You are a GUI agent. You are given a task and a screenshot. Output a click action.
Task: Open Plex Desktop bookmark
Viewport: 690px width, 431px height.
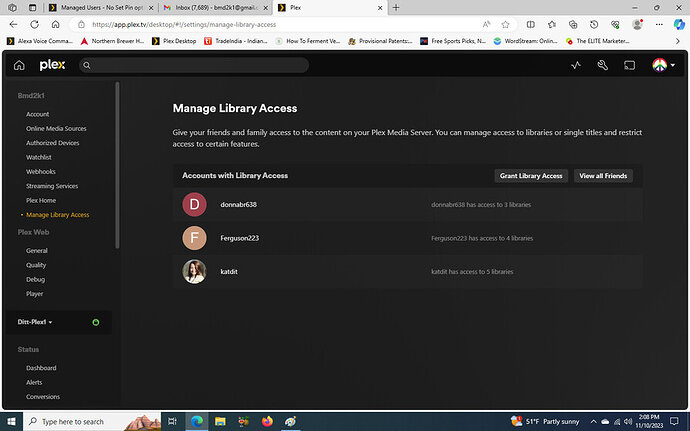[174, 41]
